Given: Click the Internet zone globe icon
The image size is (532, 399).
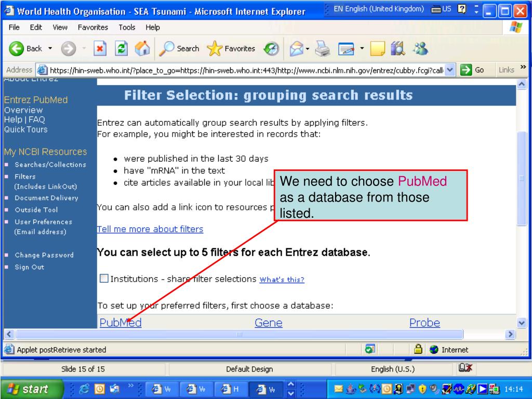Looking at the screenshot, I should pos(434,350).
